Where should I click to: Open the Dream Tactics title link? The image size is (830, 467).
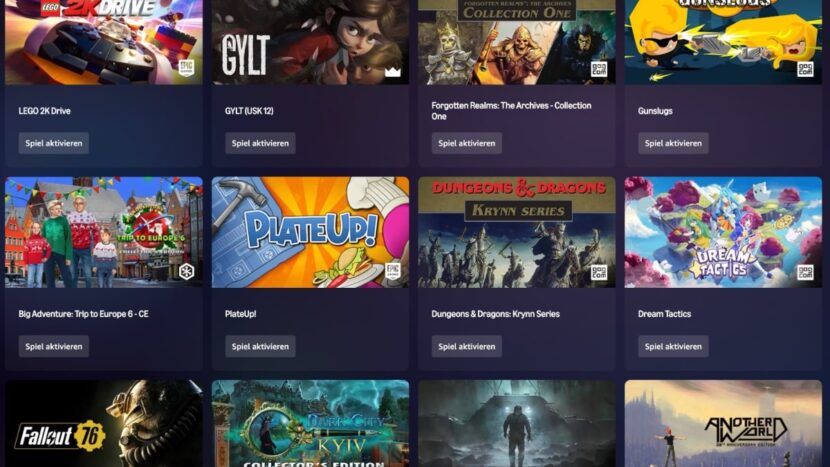coord(664,314)
